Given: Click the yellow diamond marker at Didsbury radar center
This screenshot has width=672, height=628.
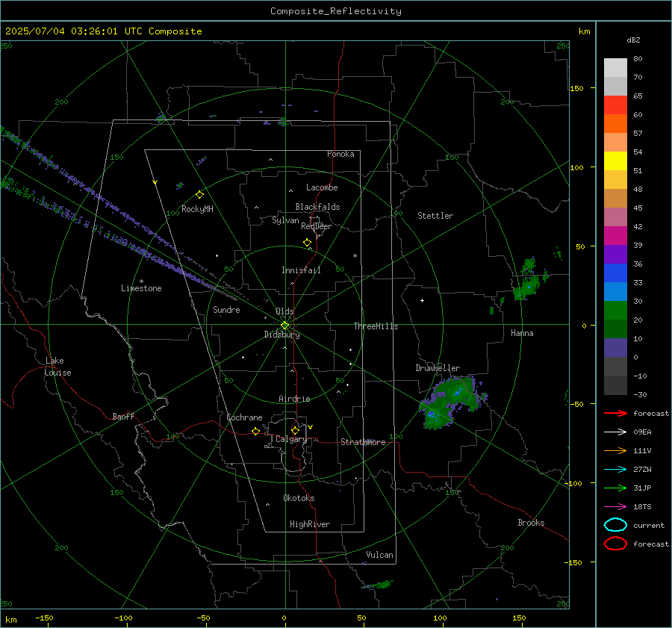Looking at the screenshot, I should click(x=285, y=326).
